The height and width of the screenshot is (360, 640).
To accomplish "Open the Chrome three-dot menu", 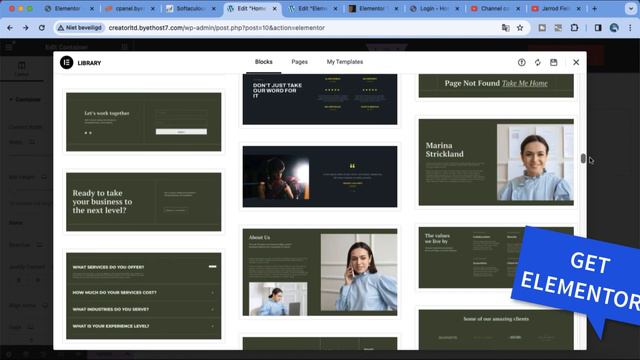I will [630, 28].
